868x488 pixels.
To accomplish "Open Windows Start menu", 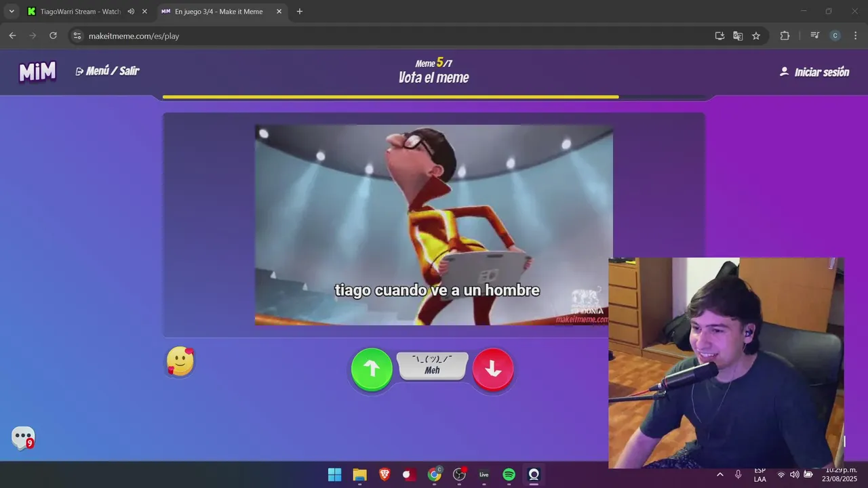I will [335, 474].
